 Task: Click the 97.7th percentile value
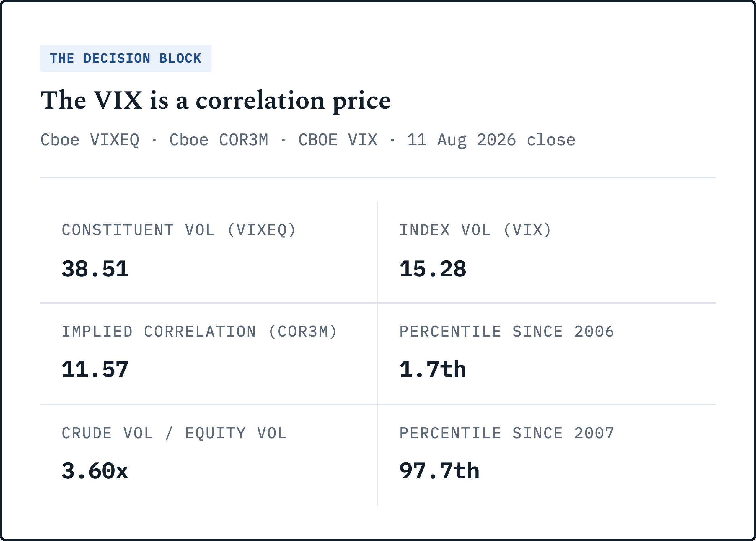(439, 471)
